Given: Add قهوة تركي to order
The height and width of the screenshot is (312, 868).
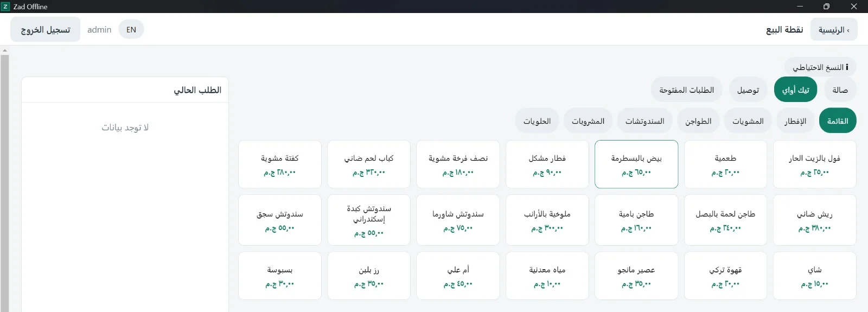Looking at the screenshot, I should click(725, 276).
